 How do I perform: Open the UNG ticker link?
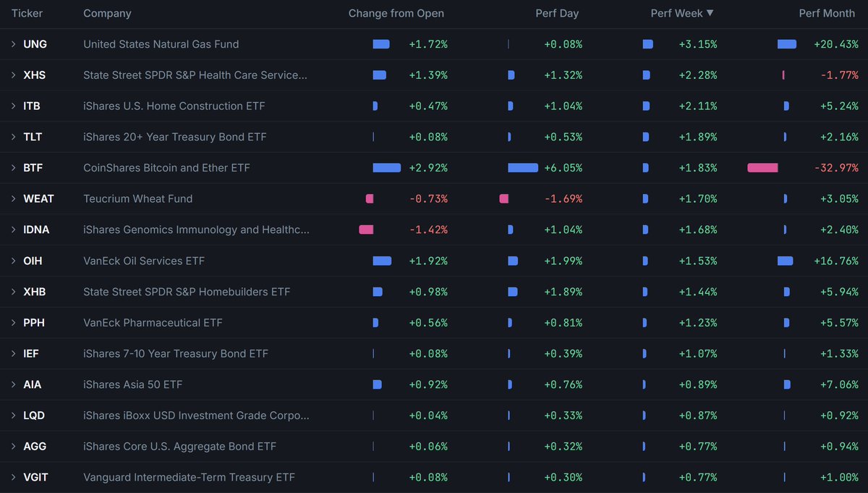point(35,44)
